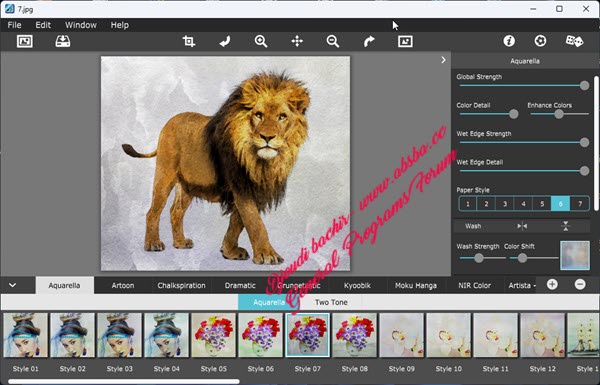Activate the pan and move tool

pyautogui.click(x=297, y=41)
